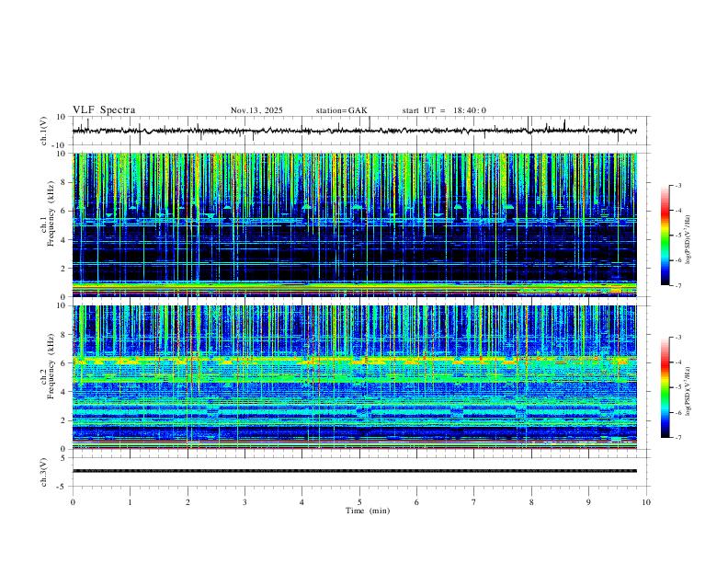This screenshot has width=728, height=563.
Task: Click the 'ch.3(V)' axis label
Action: [44, 472]
